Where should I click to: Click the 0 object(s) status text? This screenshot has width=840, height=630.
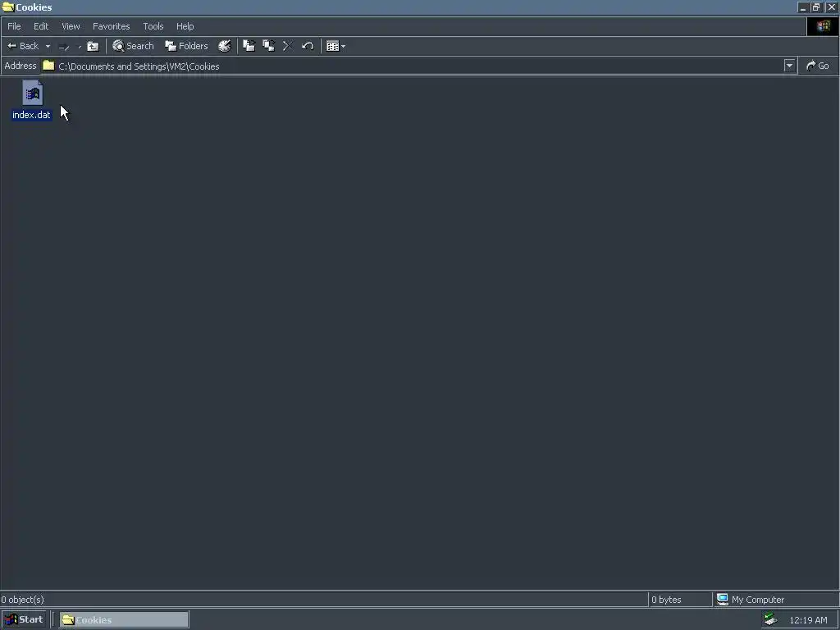coord(22,600)
